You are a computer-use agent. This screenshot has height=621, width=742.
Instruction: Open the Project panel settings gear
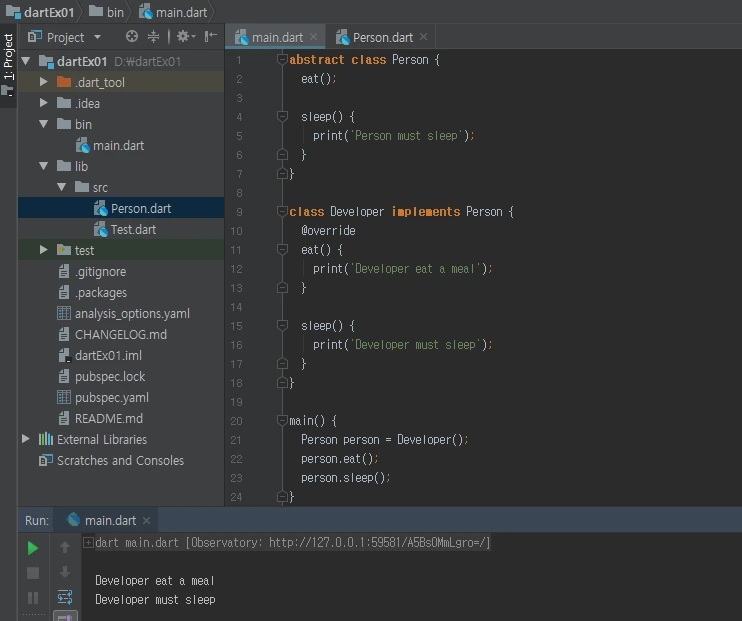[x=184, y=37]
